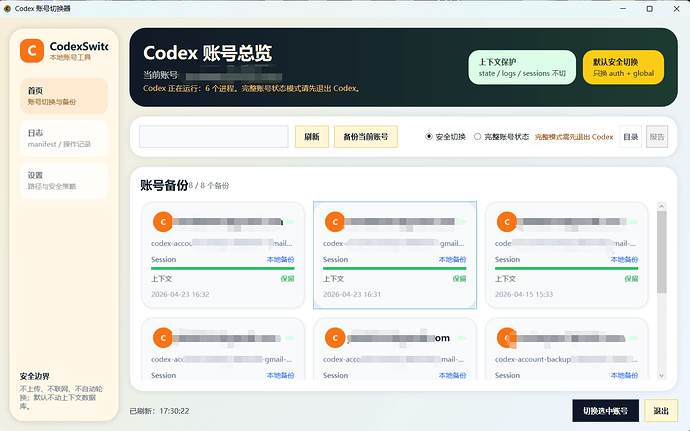690x431 pixels.
Task: Click the 账号备份 heading
Action: (164, 185)
